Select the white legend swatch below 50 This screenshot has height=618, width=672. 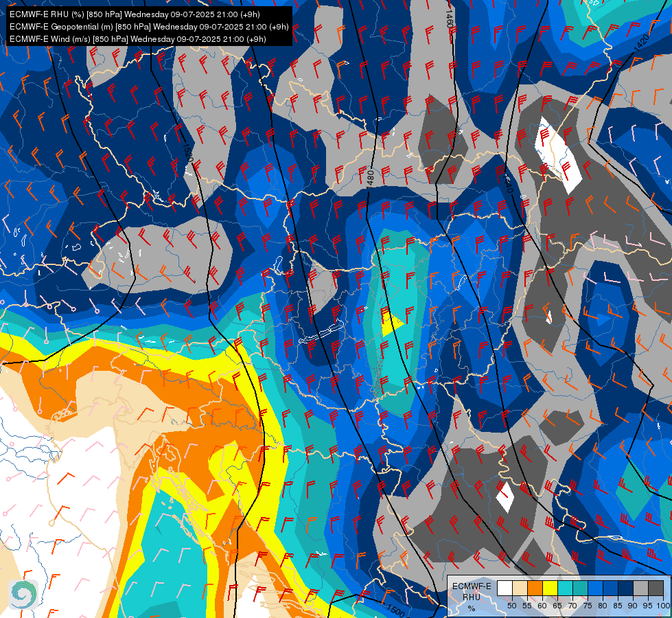click(x=505, y=588)
